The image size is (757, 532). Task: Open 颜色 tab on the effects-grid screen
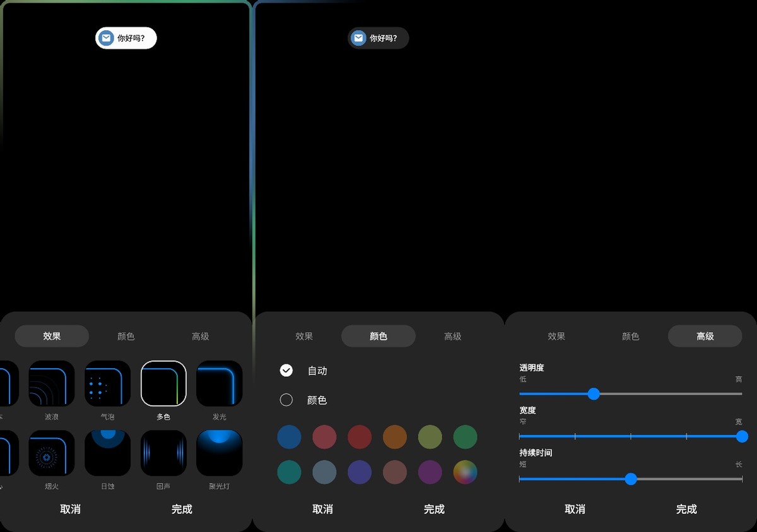[126, 336]
